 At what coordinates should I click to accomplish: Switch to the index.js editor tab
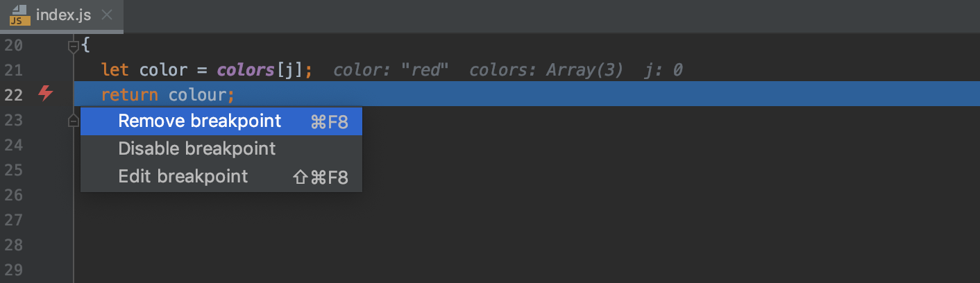(x=62, y=16)
